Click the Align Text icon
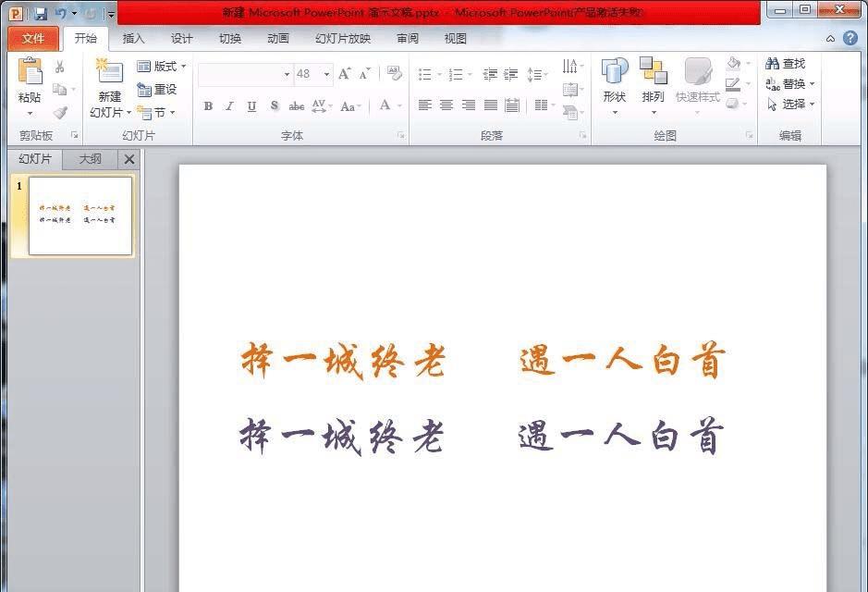This screenshot has height=592, width=868. click(569, 89)
